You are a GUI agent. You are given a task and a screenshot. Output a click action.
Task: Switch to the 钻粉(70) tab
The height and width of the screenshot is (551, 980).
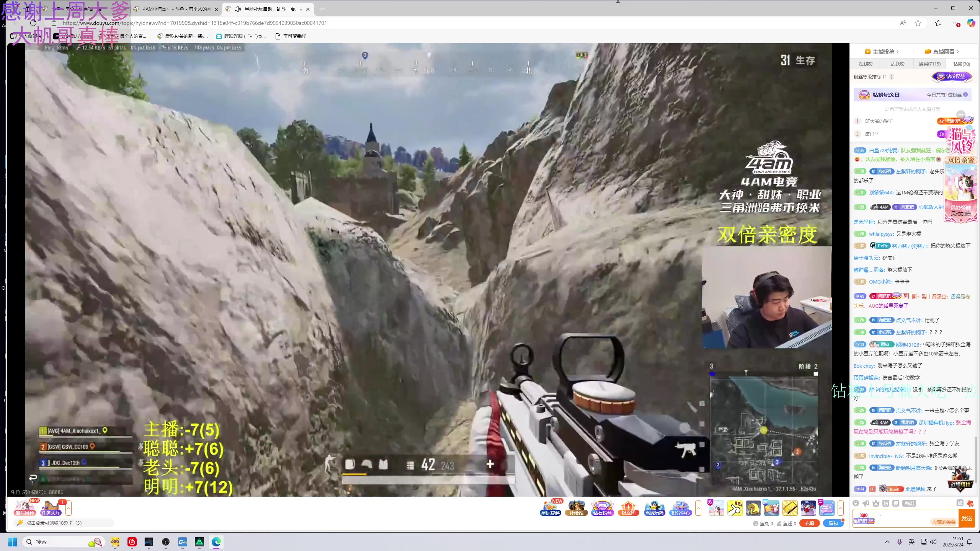[x=962, y=64]
